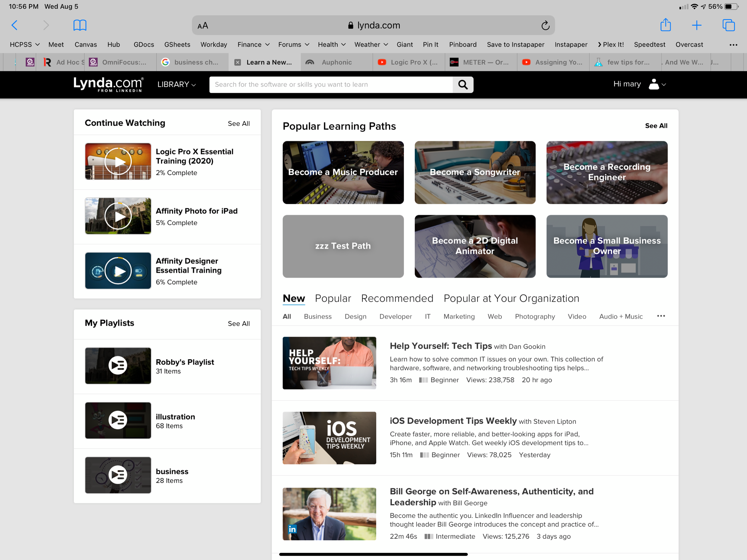Click the course search input field
747x560 pixels.
331,85
